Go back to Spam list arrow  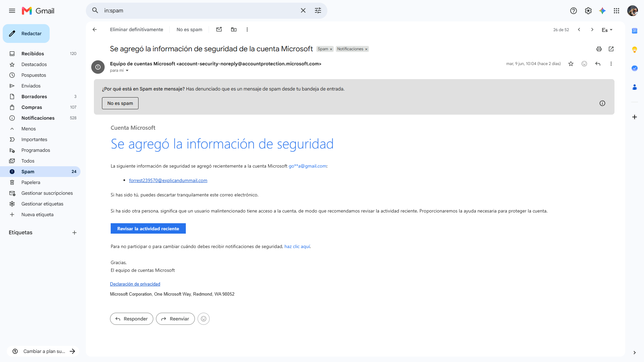95,29
